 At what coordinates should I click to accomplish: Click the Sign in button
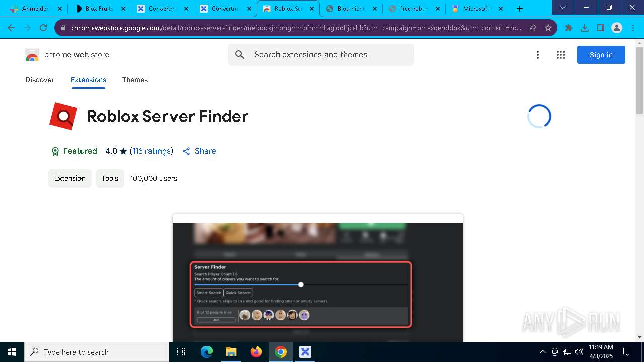coord(601,55)
